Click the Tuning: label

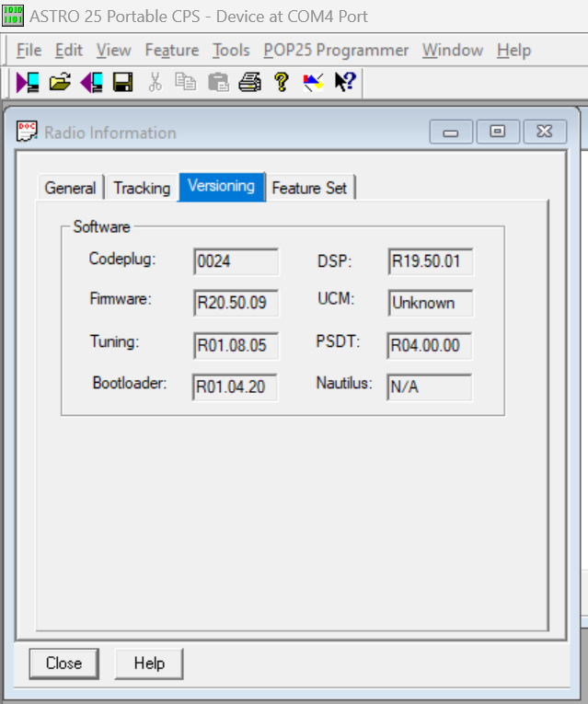114,342
